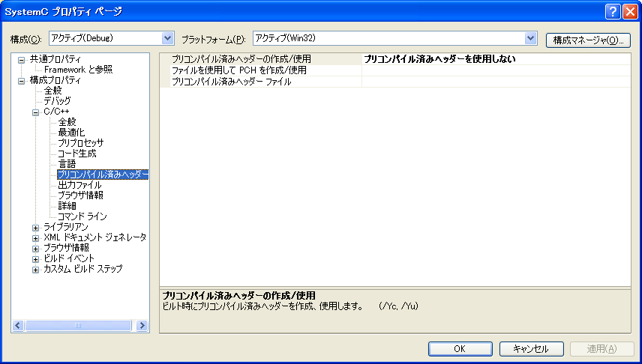Select the プリコンパイル済みヘッダー tree item
Screen dimensions: 642x364
103,175
